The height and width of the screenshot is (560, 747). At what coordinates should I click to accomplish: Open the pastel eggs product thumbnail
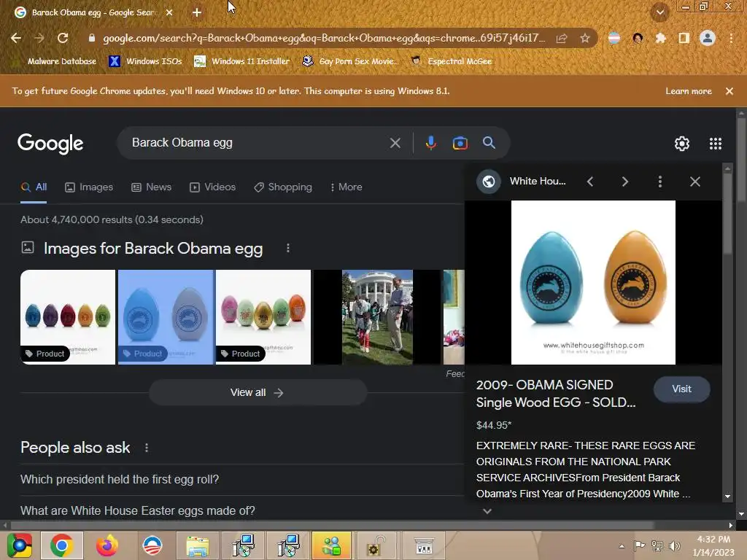click(x=263, y=317)
